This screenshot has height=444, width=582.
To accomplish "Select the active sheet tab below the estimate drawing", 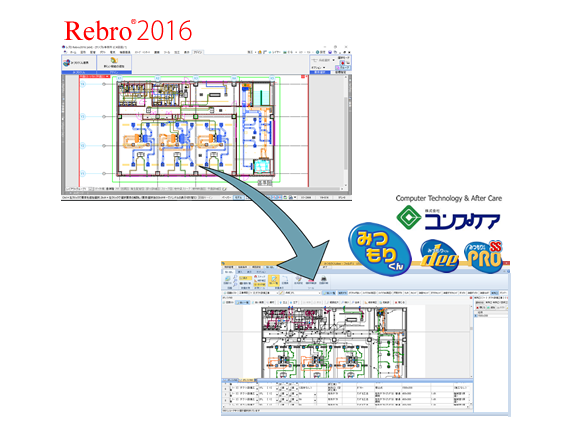I will click(x=247, y=380).
